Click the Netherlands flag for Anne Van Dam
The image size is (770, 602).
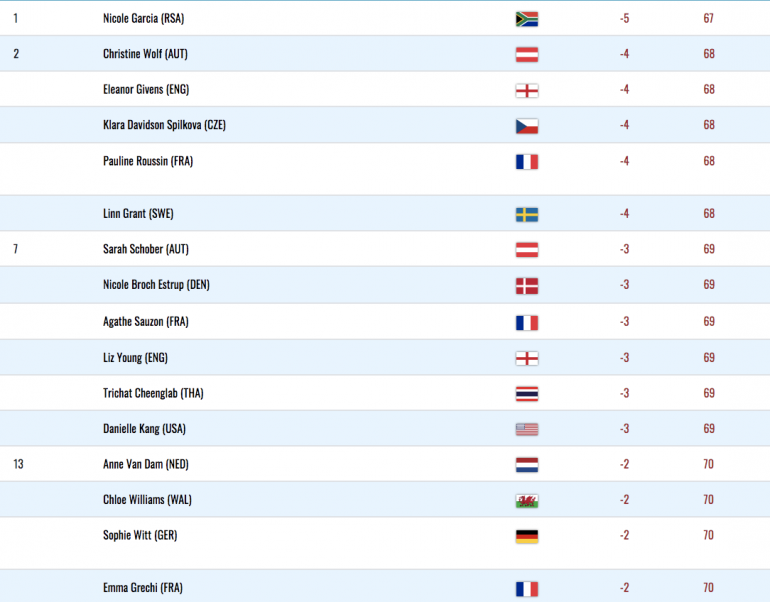pyautogui.click(x=527, y=465)
